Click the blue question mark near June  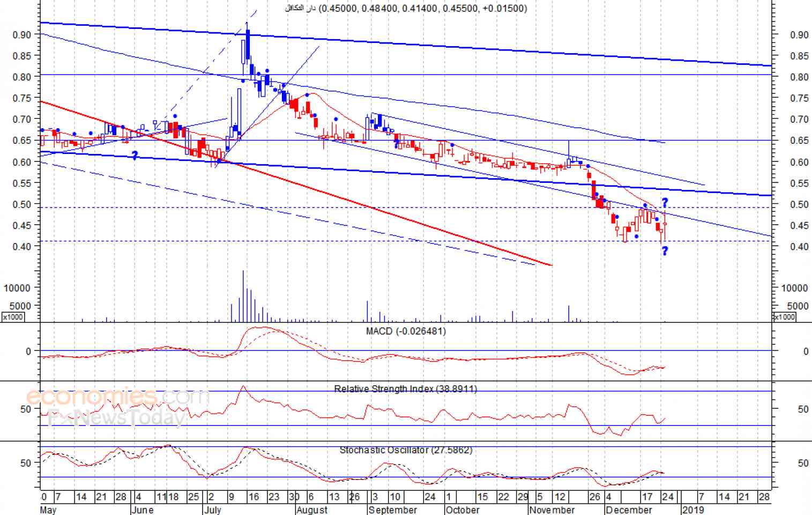click(x=135, y=156)
